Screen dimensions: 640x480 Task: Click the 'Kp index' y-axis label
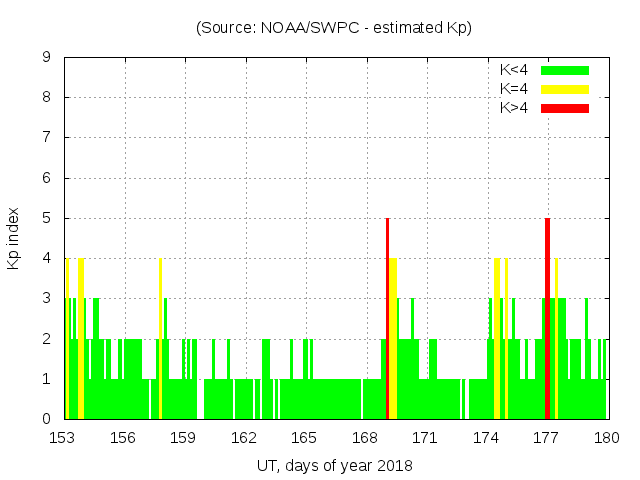[14, 239]
